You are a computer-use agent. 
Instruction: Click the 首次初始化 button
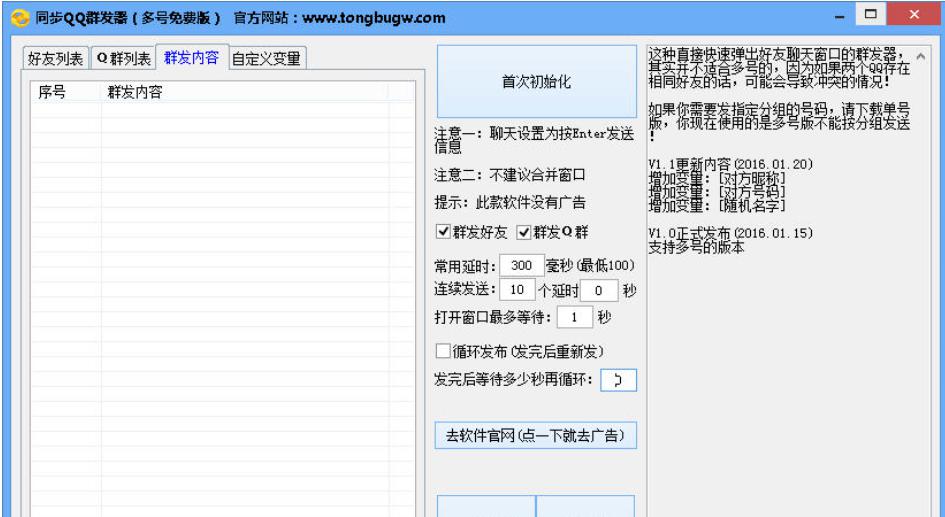tap(536, 81)
